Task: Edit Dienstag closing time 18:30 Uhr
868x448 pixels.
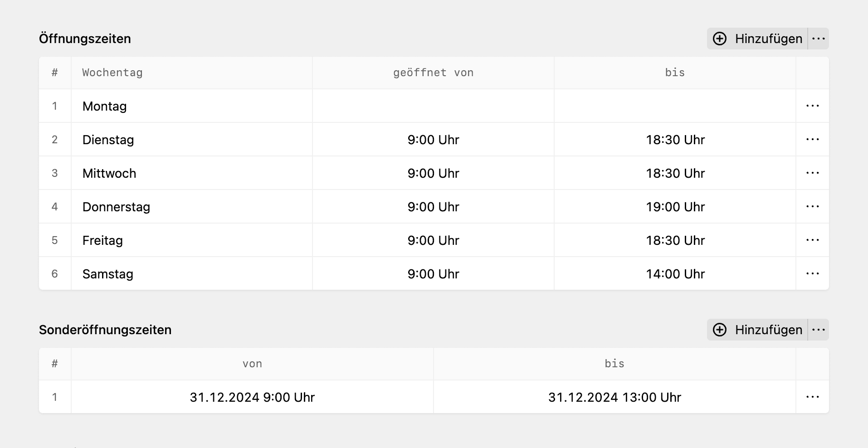Action: coord(675,140)
